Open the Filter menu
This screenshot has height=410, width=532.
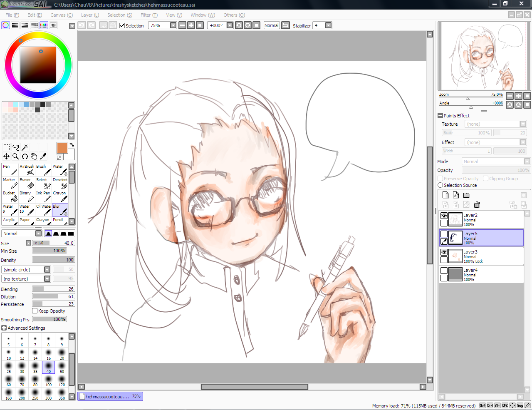(148, 15)
